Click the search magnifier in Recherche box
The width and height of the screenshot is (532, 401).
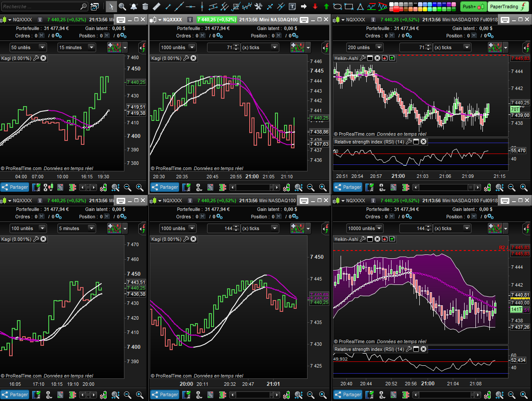coord(84,7)
